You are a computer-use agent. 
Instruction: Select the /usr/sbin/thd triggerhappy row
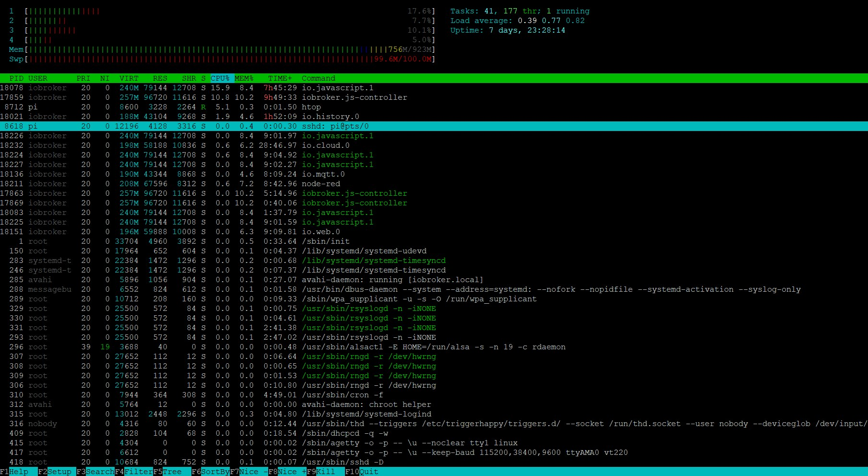tap(434, 424)
